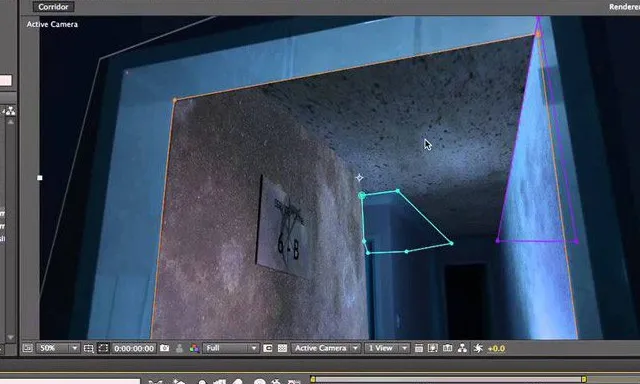640x384 pixels.
Task: Click the +0.0 exposure value
Action: [496, 348]
